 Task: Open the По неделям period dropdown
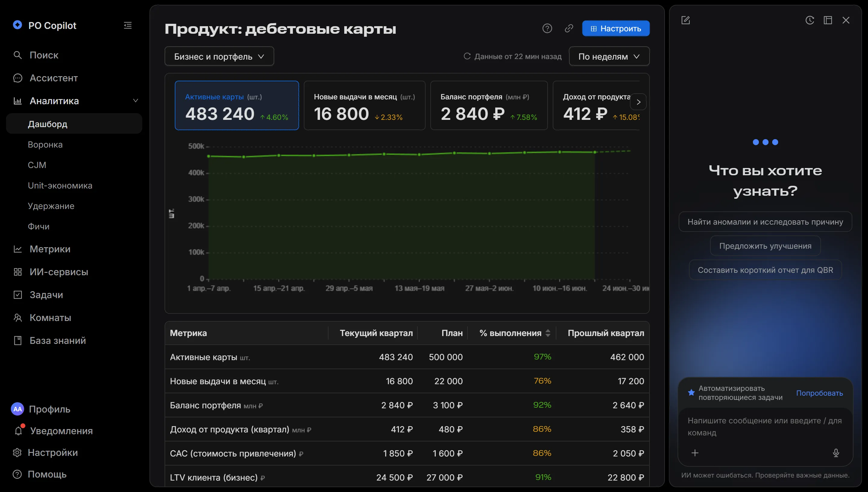tap(609, 56)
